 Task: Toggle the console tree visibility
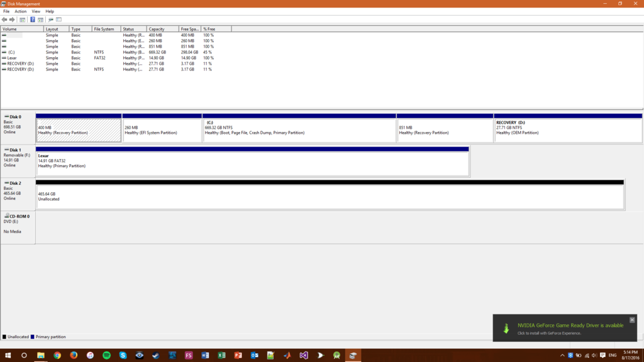[22, 20]
